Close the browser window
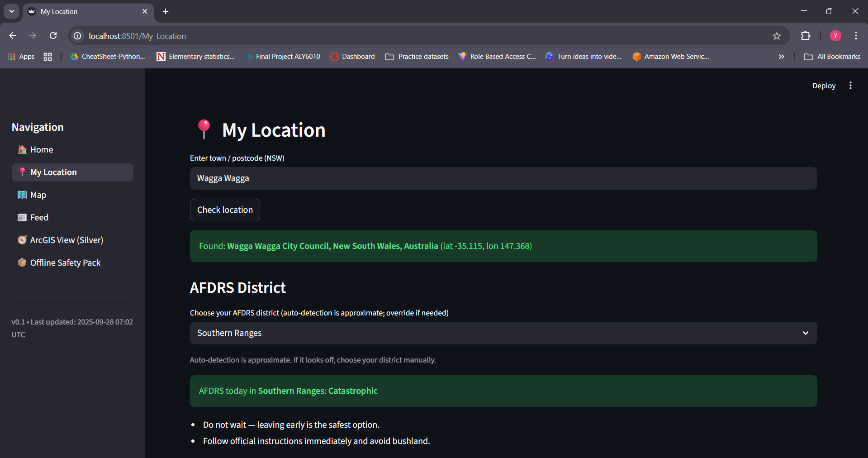 (855, 11)
